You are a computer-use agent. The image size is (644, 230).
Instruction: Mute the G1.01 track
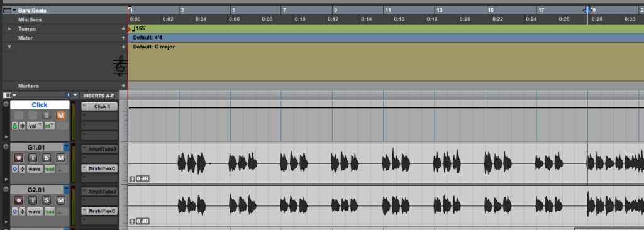coord(61,158)
